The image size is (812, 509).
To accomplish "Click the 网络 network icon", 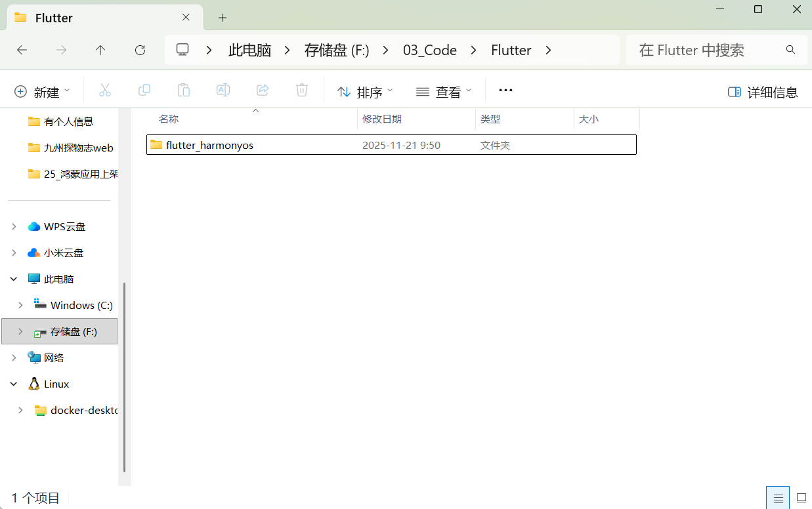I will (34, 357).
